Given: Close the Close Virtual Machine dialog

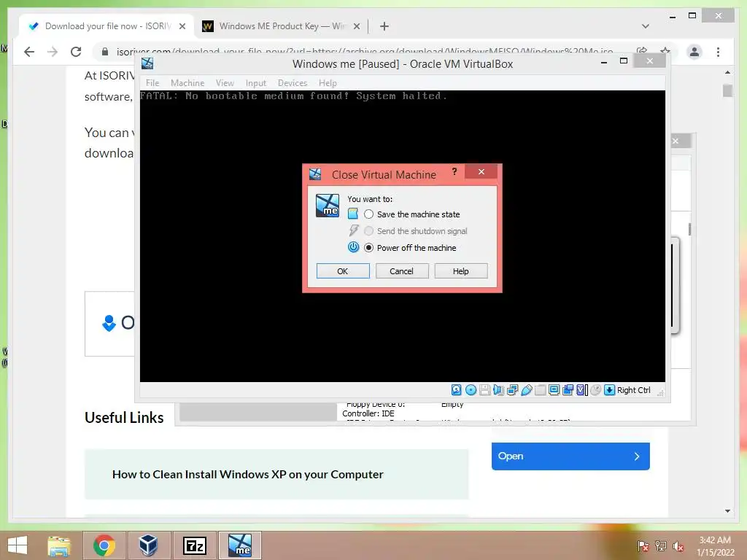Looking at the screenshot, I should point(481,171).
